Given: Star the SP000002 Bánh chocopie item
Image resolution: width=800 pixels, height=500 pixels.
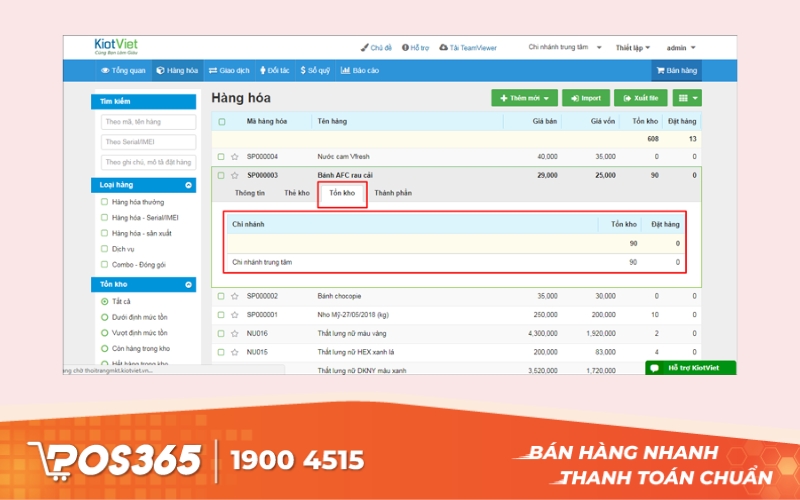Looking at the screenshot, I should coord(235,296).
